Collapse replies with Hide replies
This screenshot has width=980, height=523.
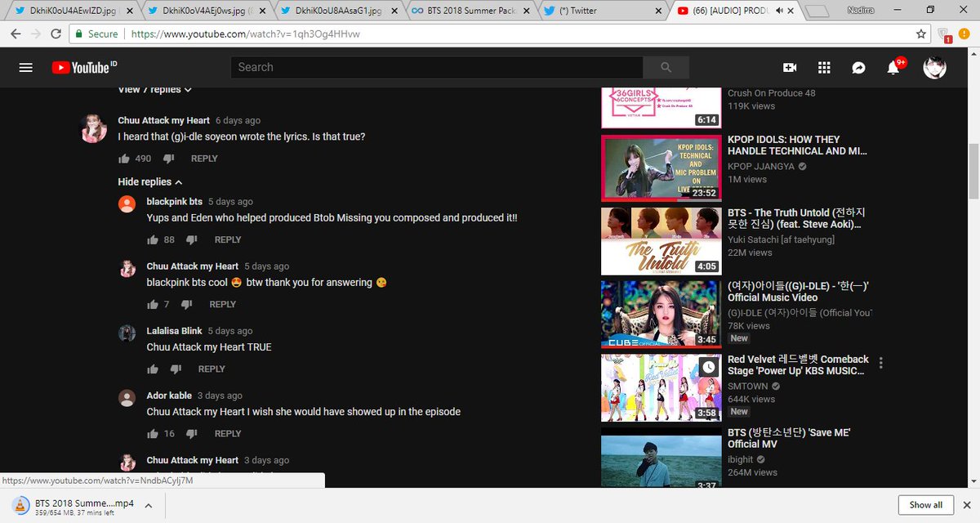pyautogui.click(x=150, y=182)
